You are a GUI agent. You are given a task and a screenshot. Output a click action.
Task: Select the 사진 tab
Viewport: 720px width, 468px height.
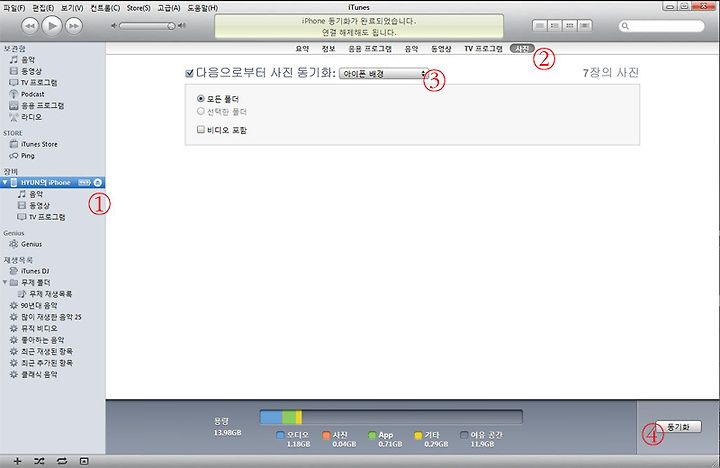click(x=522, y=49)
